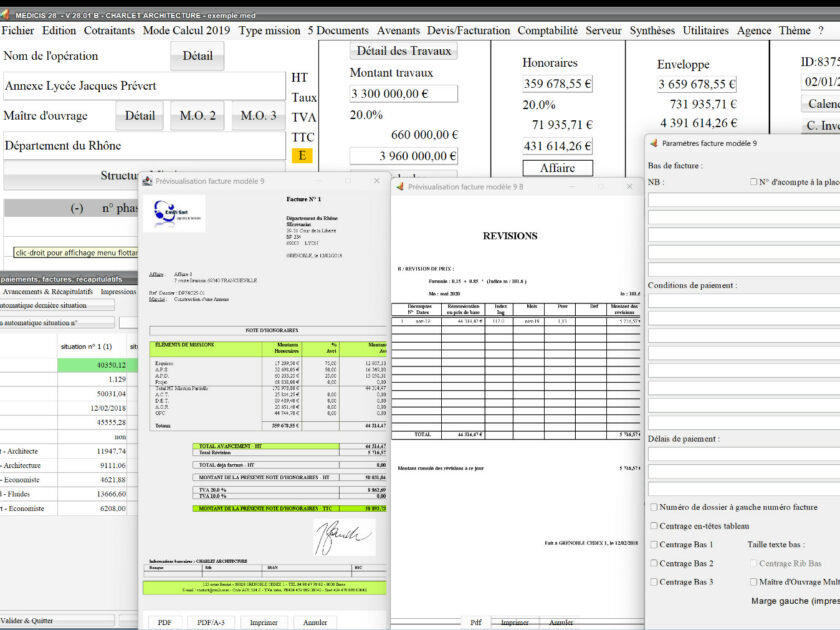Open the Synthèses menu
840x630 pixels.
[x=652, y=31]
